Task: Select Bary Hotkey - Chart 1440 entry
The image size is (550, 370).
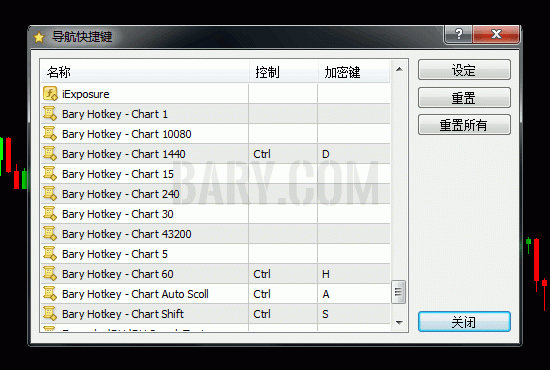Action: pos(123,154)
